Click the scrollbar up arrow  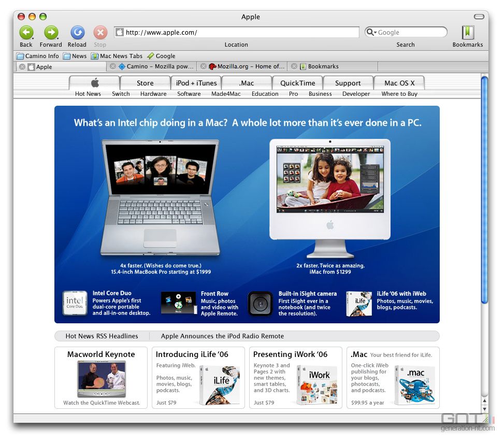point(484,401)
